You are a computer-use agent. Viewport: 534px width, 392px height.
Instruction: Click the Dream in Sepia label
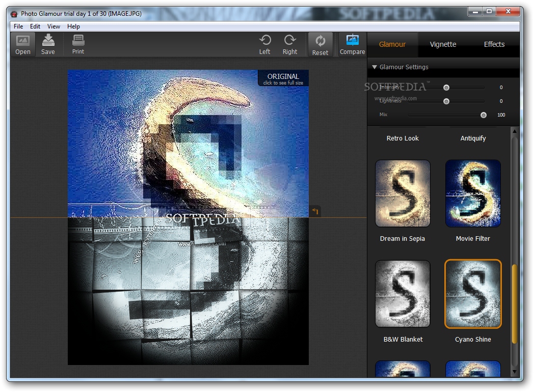(403, 239)
